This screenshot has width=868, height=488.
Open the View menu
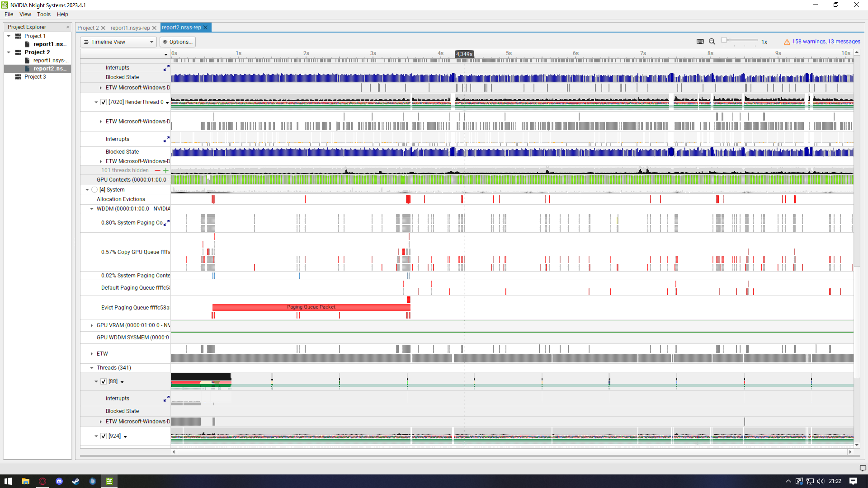coord(25,14)
